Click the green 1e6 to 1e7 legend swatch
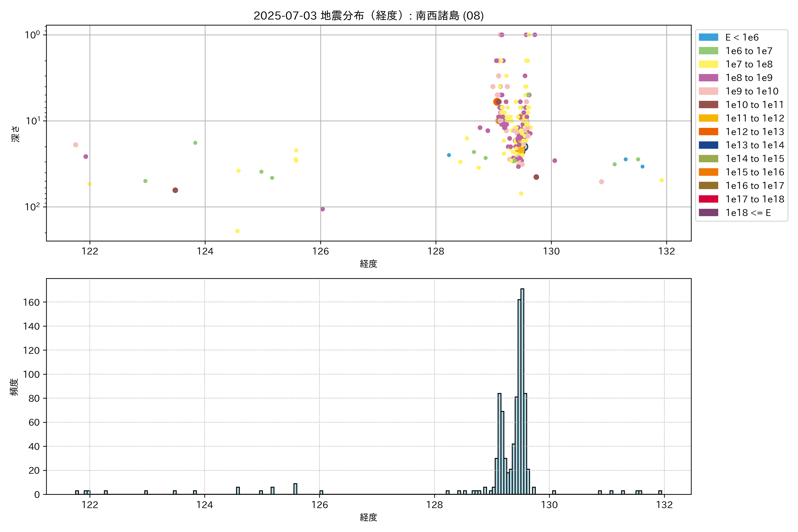Screen dimensions: 798x532 (708, 51)
